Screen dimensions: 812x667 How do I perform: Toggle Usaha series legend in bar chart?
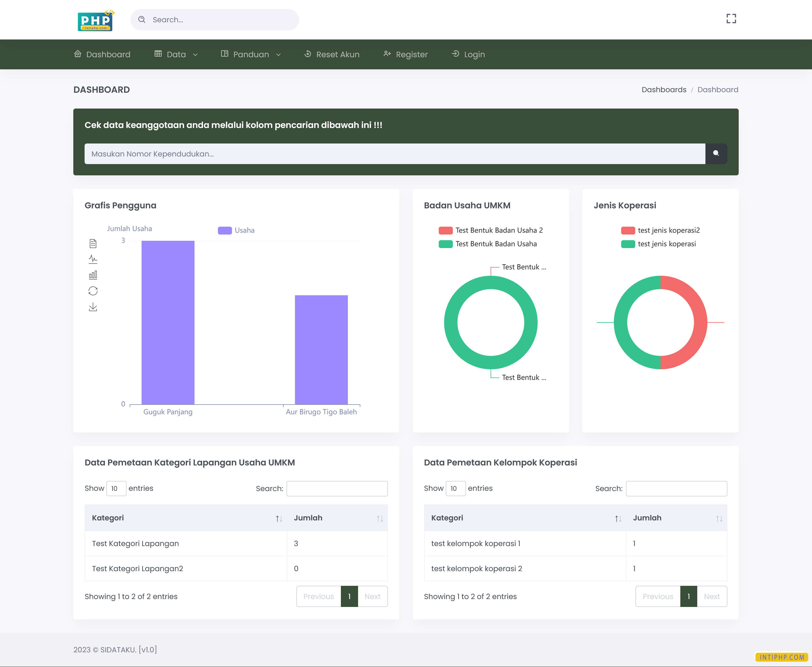(236, 230)
